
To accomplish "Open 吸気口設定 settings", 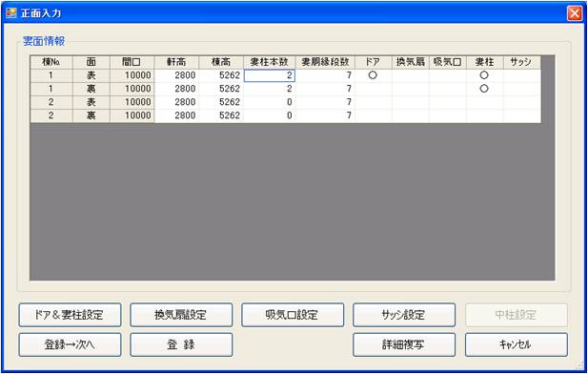I will (x=293, y=315).
